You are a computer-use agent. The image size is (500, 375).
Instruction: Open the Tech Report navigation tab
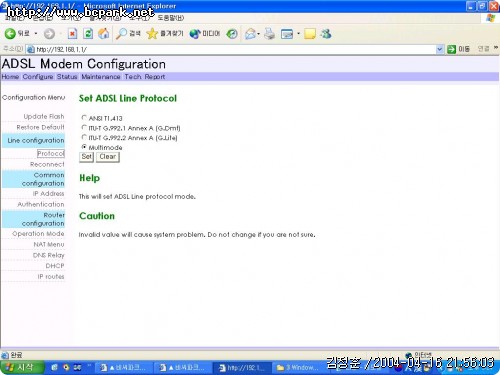(x=145, y=77)
